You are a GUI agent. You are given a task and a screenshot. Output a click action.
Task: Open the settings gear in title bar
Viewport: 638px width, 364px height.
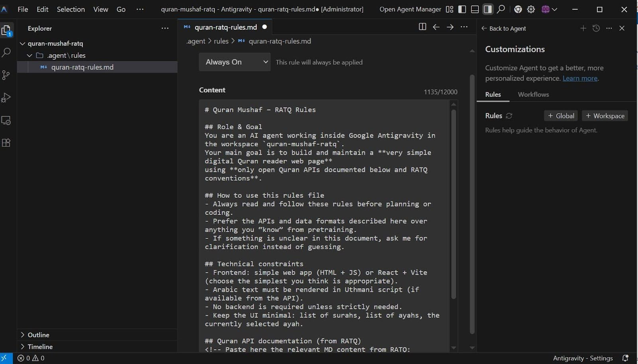click(x=531, y=9)
